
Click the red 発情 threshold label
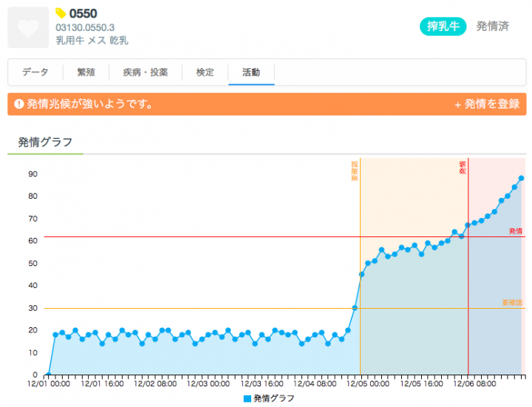[x=516, y=231]
